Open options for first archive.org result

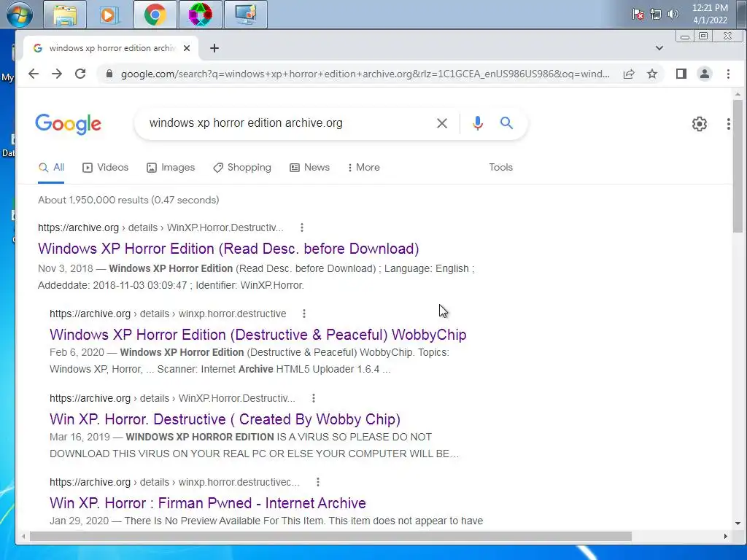pos(301,227)
